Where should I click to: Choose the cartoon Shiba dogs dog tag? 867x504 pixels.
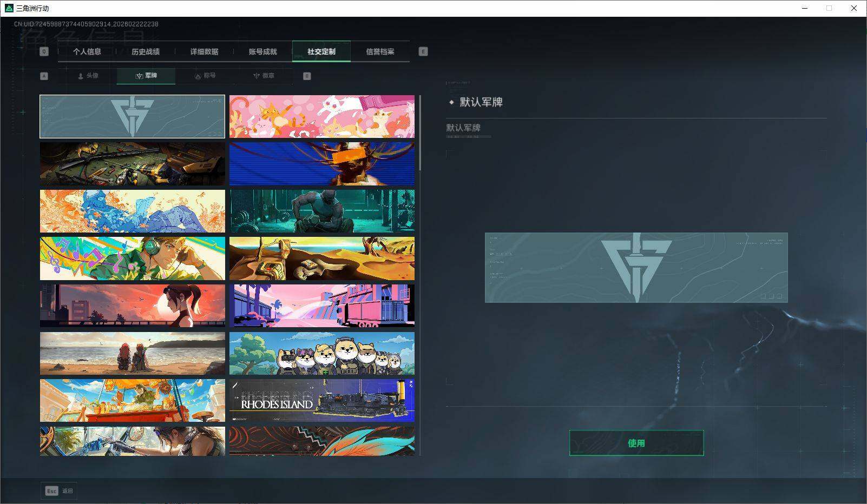(x=322, y=353)
